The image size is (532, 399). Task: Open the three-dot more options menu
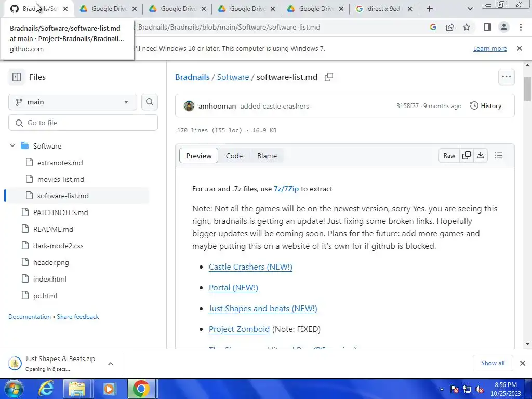point(506,77)
